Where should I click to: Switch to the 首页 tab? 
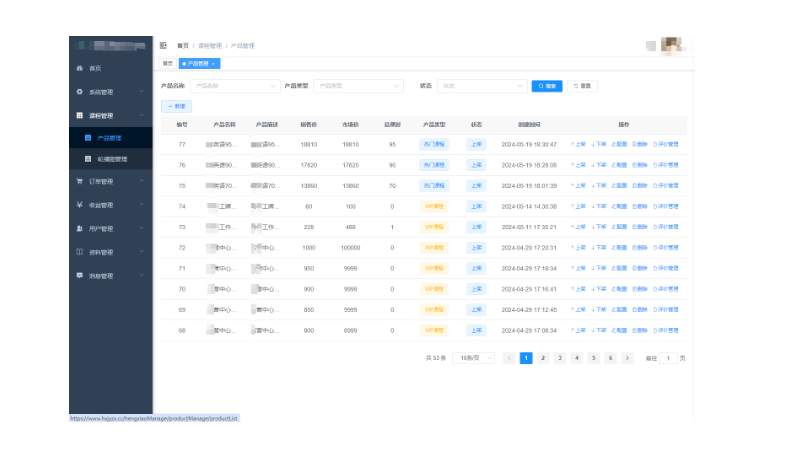point(167,63)
